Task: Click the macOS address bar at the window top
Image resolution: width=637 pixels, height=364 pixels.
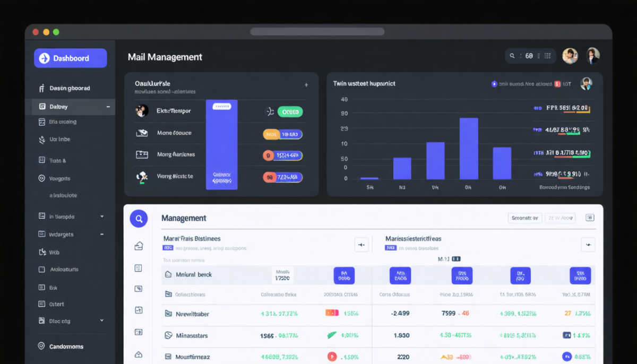Action: point(317,31)
